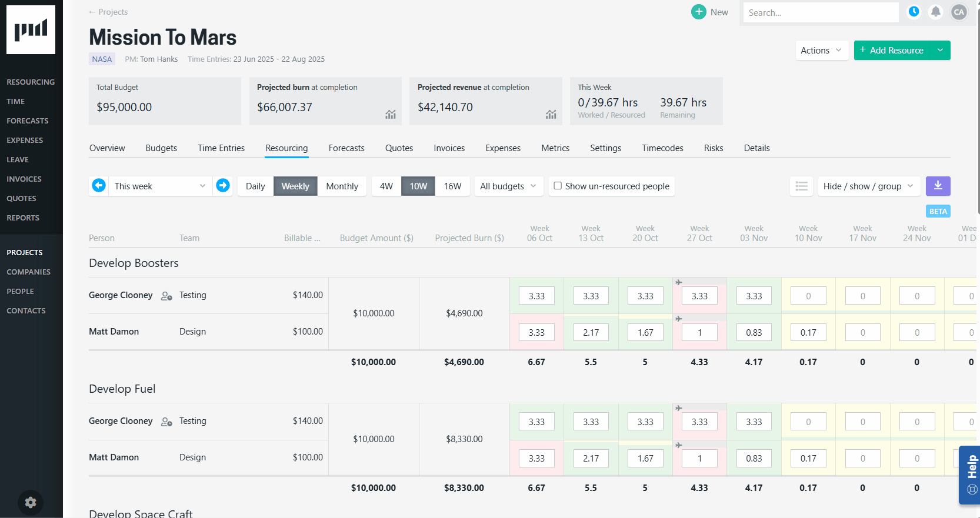Advance to next week with right arrow
This screenshot has height=518, width=980.
pyautogui.click(x=223, y=186)
